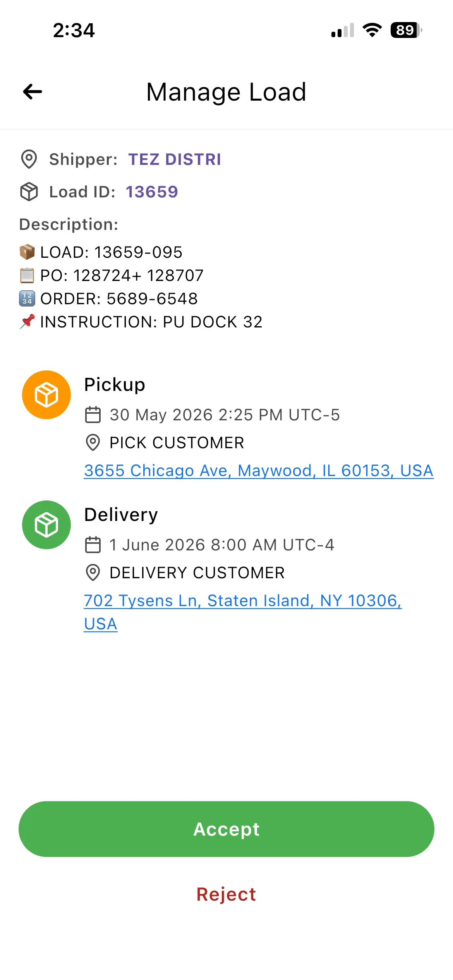Tap the PU DOCK 32 instruction line
This screenshot has height=980, width=453.
(141, 322)
